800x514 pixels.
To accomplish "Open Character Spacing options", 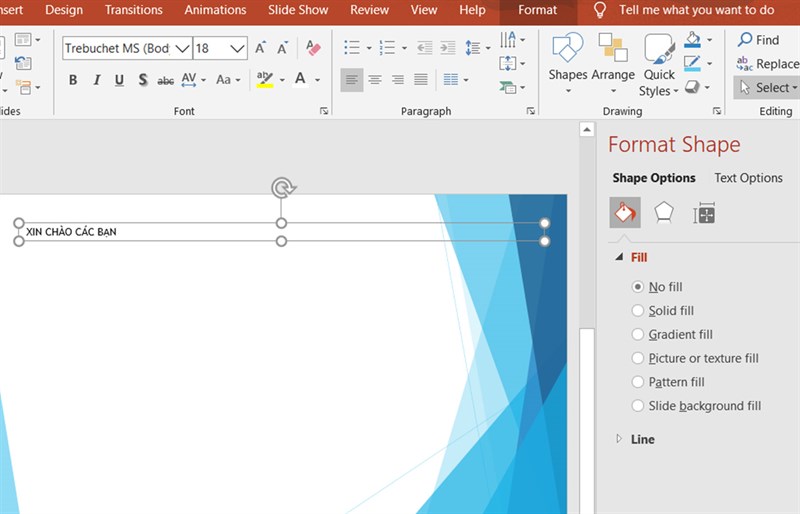I will click(x=193, y=80).
